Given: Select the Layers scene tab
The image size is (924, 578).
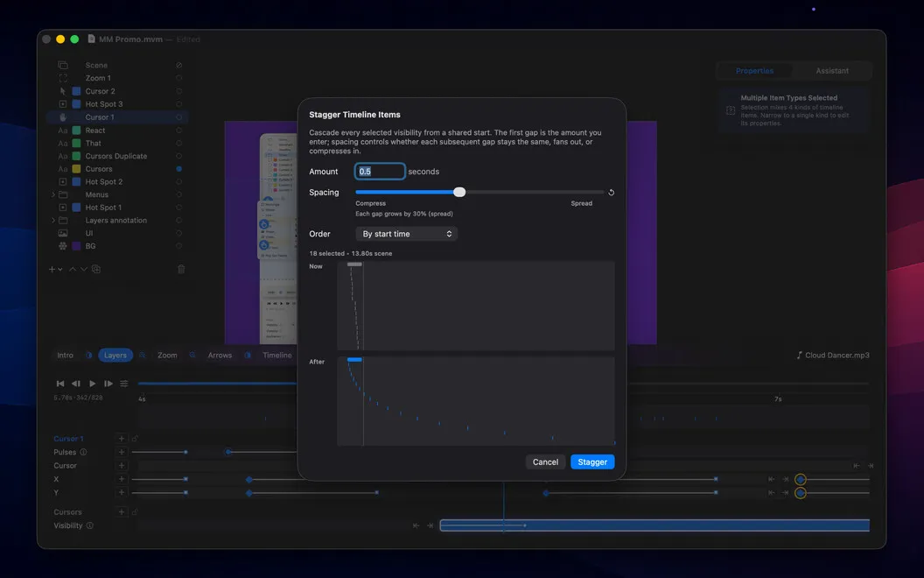Looking at the screenshot, I should 115,355.
